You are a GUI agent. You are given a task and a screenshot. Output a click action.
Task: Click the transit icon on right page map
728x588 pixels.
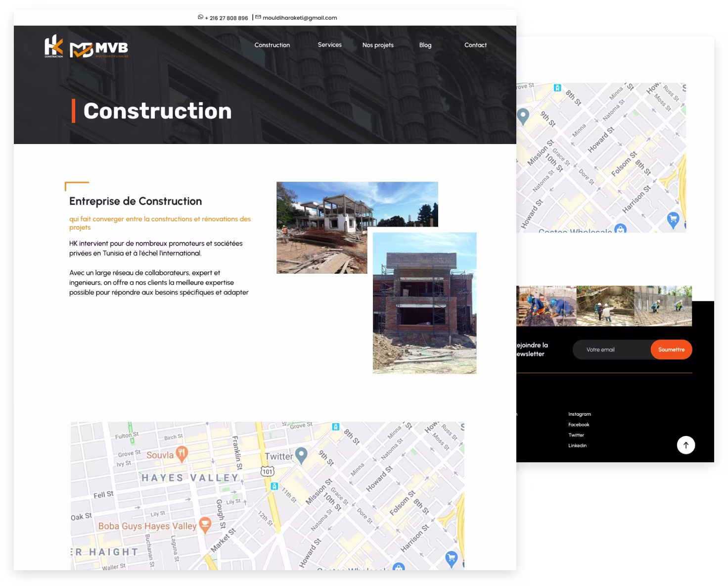[x=557, y=88]
